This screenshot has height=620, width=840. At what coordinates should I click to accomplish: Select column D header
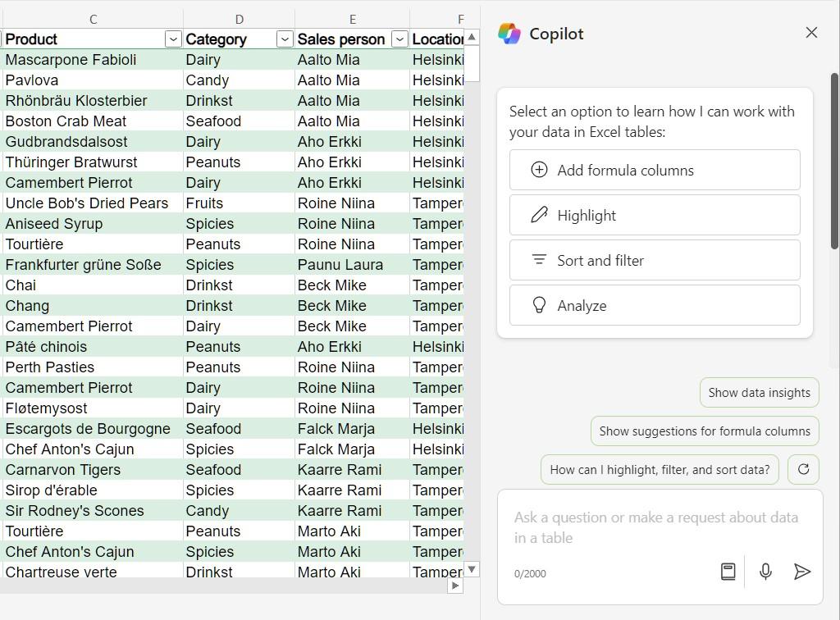coord(239,19)
